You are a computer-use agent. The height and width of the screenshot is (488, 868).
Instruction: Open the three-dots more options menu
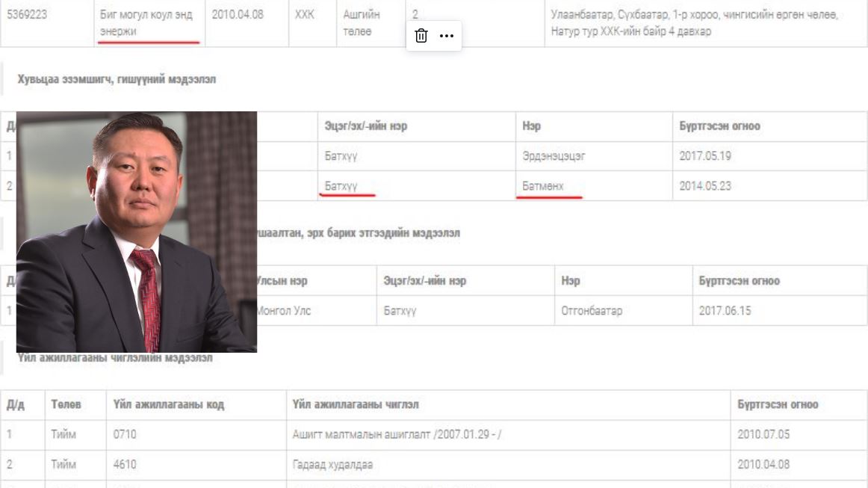point(447,36)
